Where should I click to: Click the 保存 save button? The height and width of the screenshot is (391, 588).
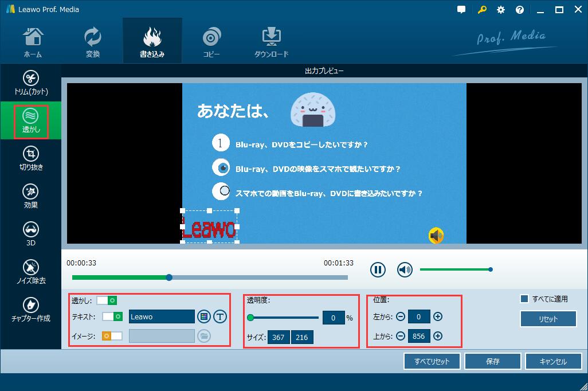[492, 361]
